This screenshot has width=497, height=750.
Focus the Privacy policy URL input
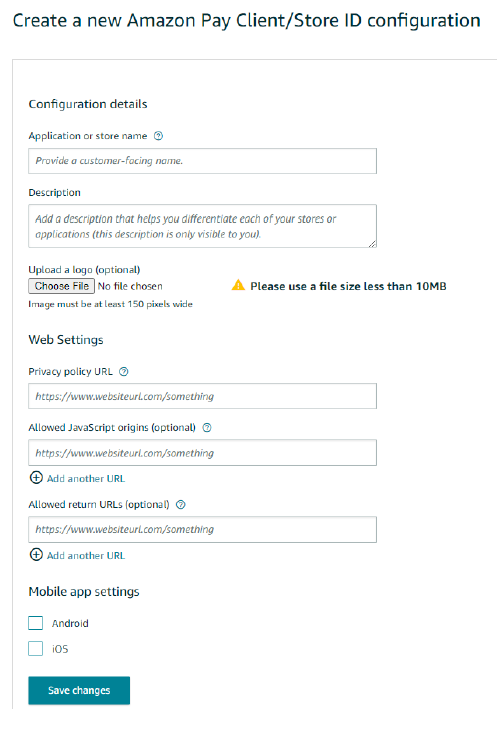(202, 396)
